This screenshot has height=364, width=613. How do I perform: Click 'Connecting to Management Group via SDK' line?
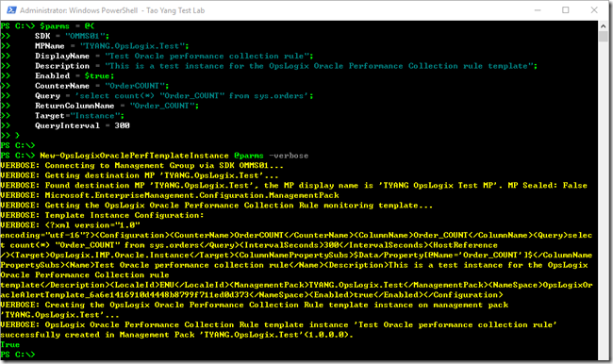141,165
